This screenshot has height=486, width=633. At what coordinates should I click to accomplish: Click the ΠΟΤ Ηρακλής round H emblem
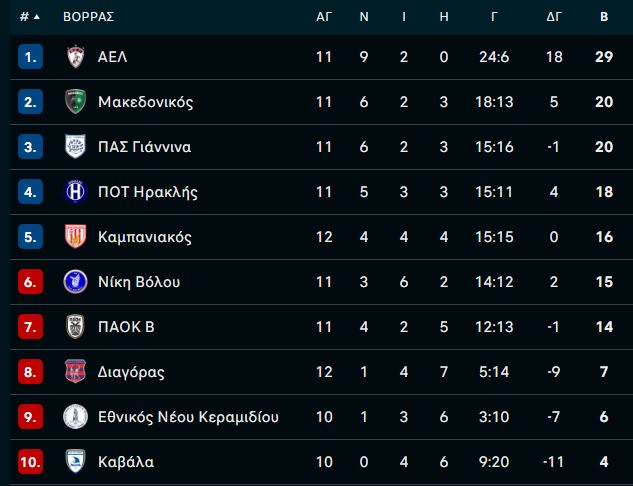coord(75,191)
